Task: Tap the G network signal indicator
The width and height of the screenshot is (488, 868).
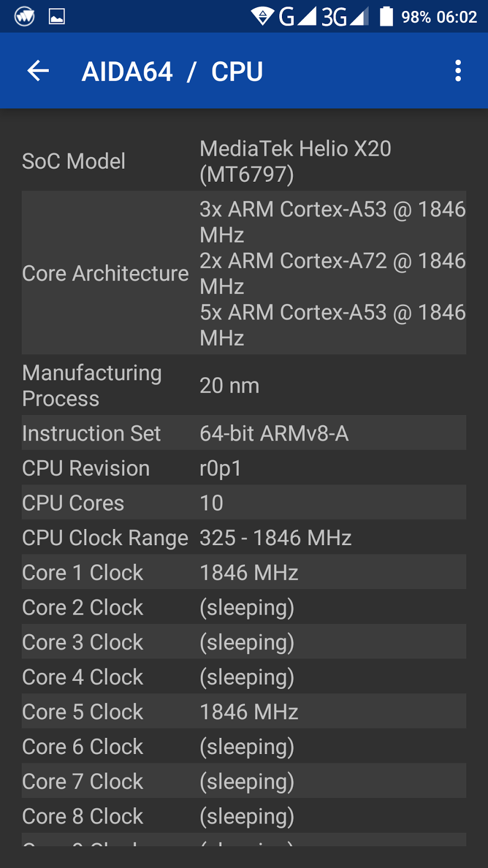Action: tap(297, 17)
